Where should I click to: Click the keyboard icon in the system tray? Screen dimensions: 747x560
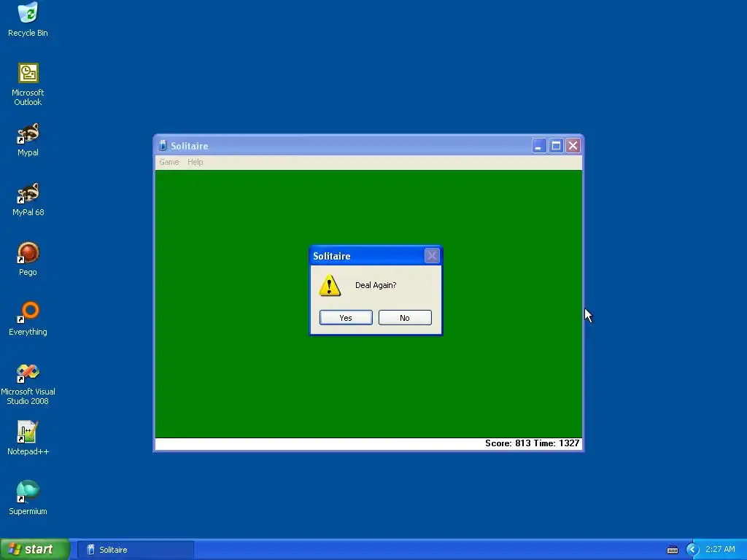672,550
